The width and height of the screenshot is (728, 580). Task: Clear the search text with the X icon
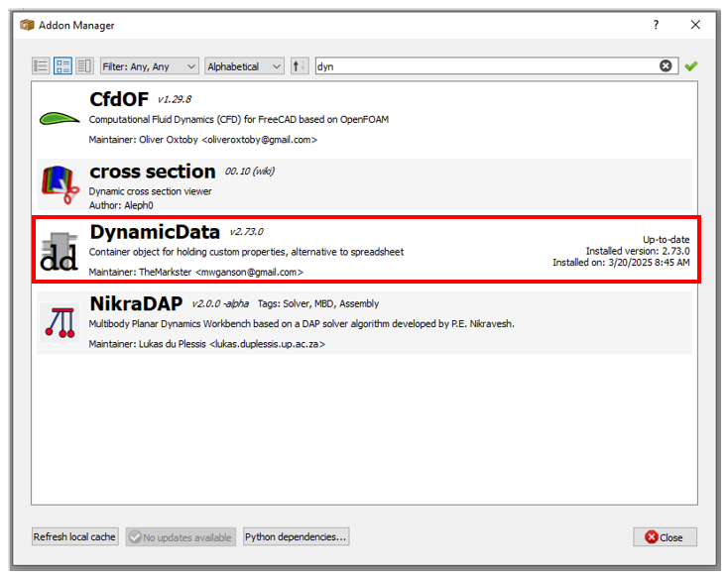[x=666, y=65]
